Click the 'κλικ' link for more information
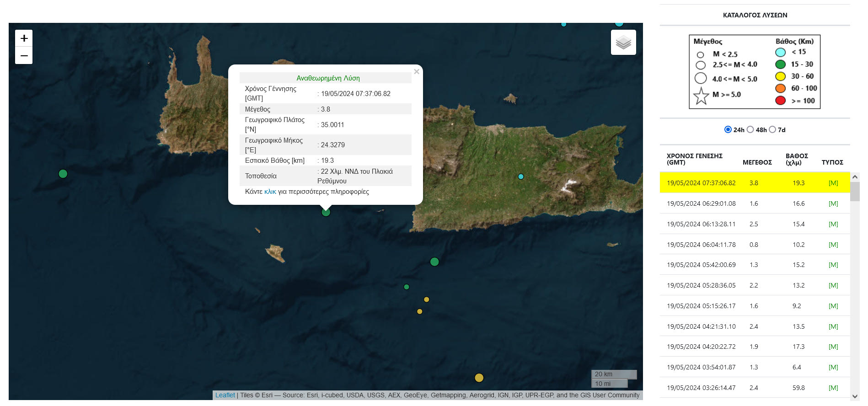Image resolution: width=868 pixels, height=406 pixels. [270, 192]
